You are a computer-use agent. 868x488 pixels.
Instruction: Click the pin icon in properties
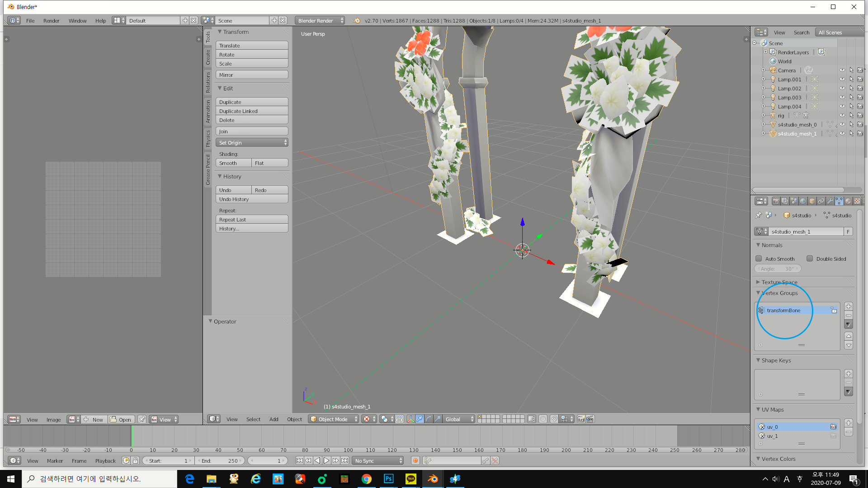tap(758, 215)
